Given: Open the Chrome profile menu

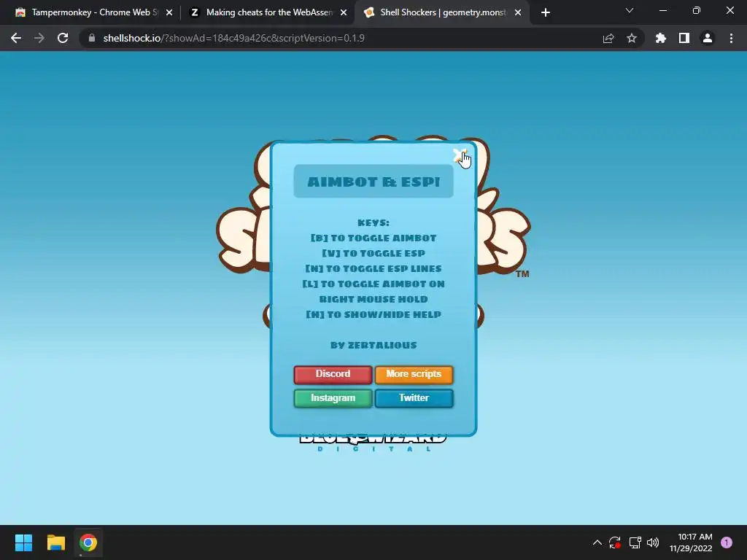Looking at the screenshot, I should (708, 38).
